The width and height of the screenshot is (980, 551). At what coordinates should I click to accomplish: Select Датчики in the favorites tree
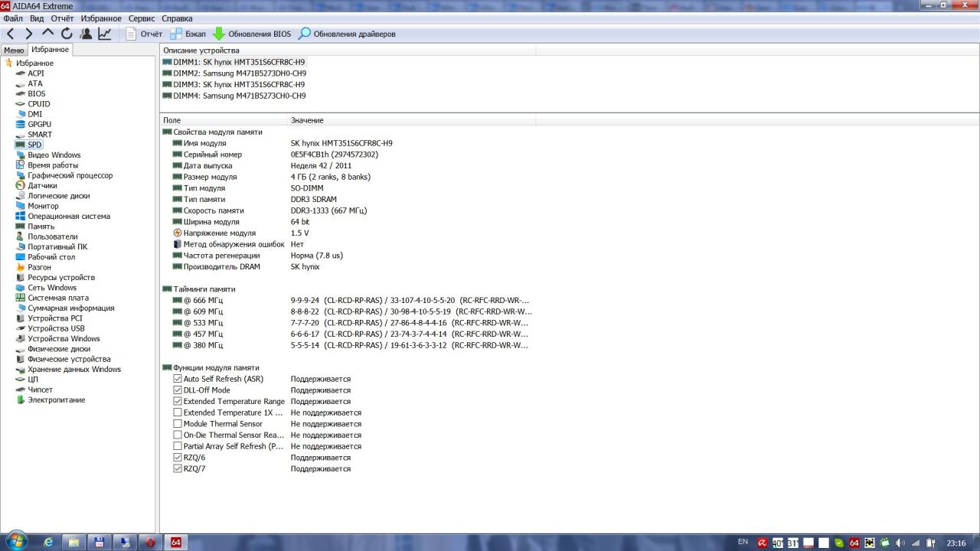pos(42,185)
